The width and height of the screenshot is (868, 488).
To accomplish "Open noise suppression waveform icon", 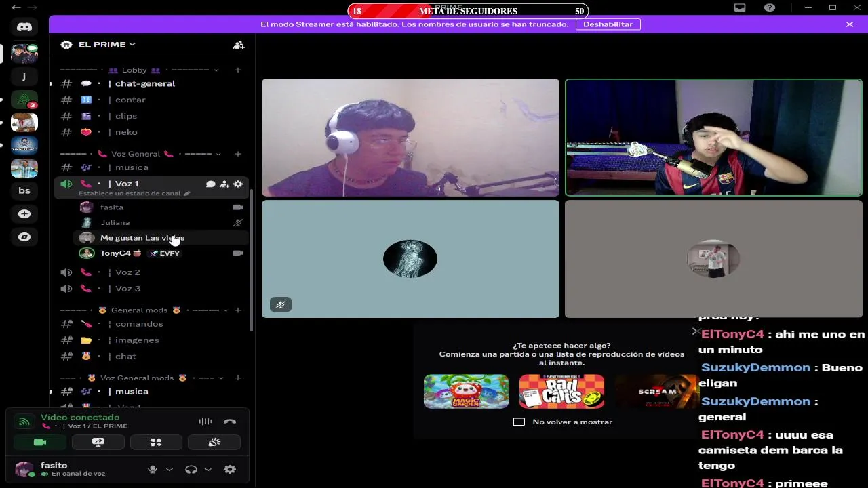I will click(x=205, y=422).
